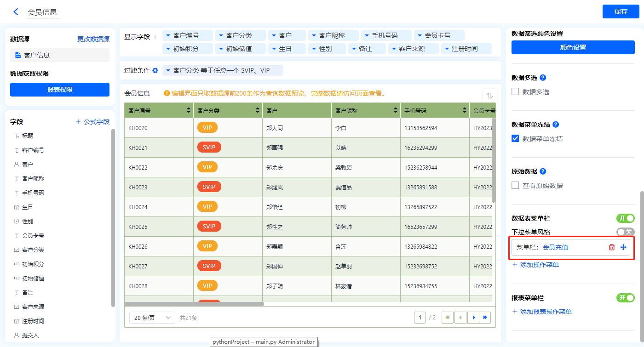Click the move handle on 会员充值

tap(623, 247)
